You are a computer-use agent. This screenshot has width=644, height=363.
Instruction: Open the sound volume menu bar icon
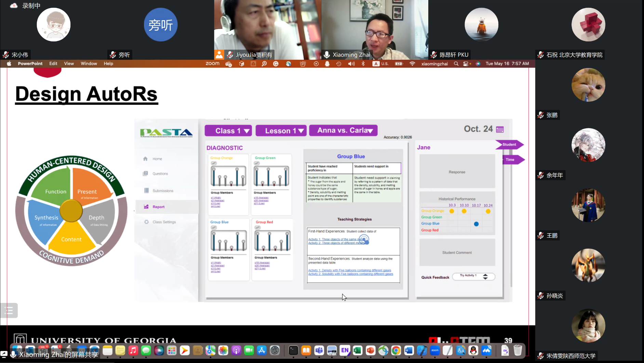(x=351, y=64)
